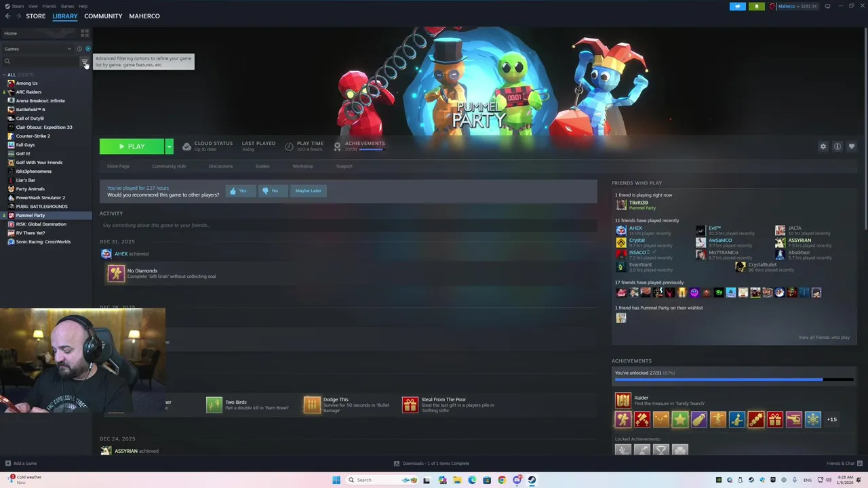868x488 pixels.
Task: Open the announcements megaphone button
Action: [x=738, y=7]
